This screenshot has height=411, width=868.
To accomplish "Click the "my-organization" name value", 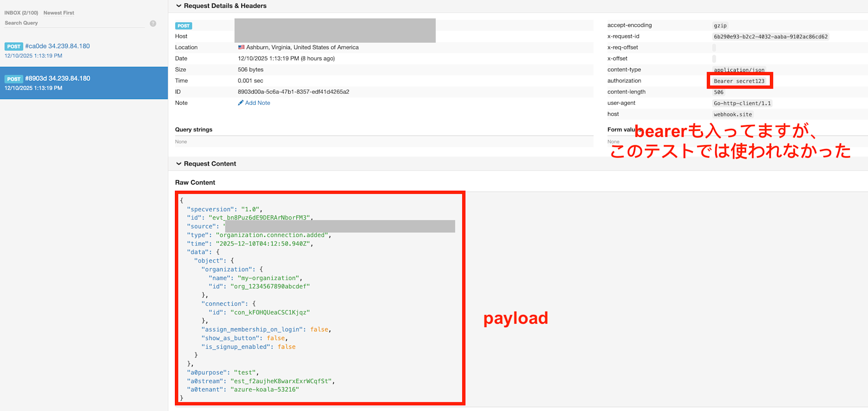I will tap(268, 278).
